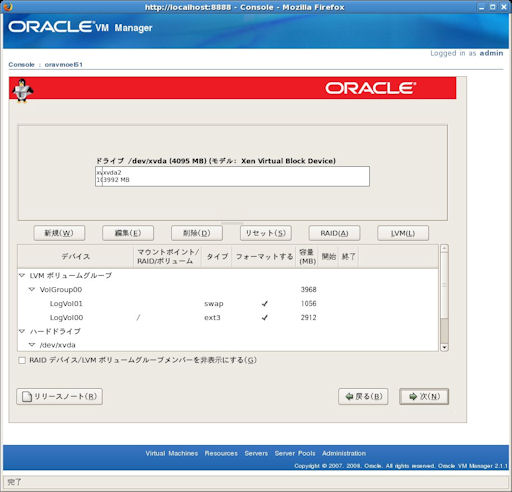Image resolution: width=512 pixels, height=492 pixels.
Task: Click the size value '3968'
Action: [x=308, y=290]
